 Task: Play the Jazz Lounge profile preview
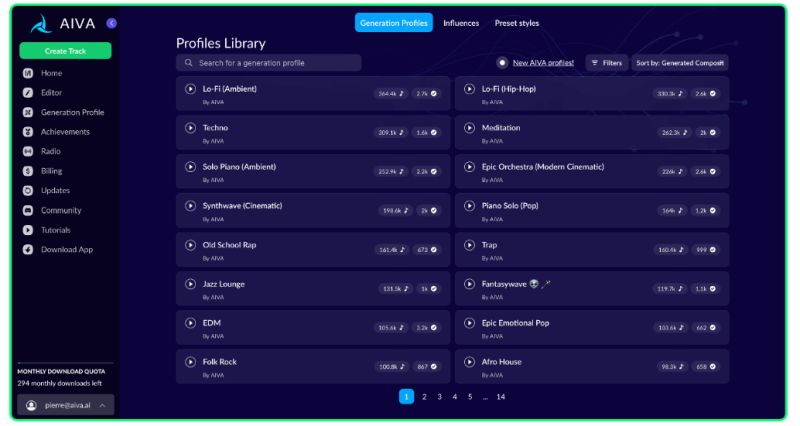click(190, 284)
